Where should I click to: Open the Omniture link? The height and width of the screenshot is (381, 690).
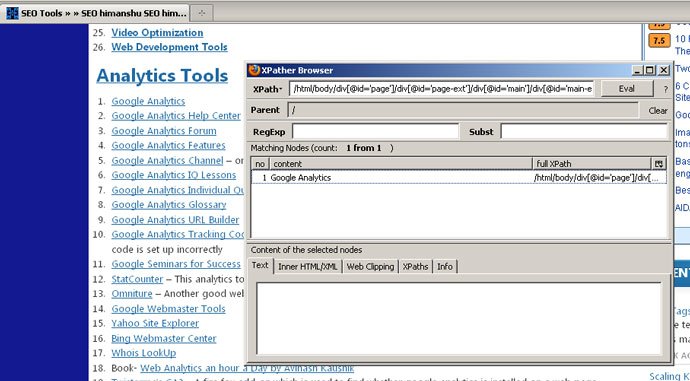pos(132,293)
